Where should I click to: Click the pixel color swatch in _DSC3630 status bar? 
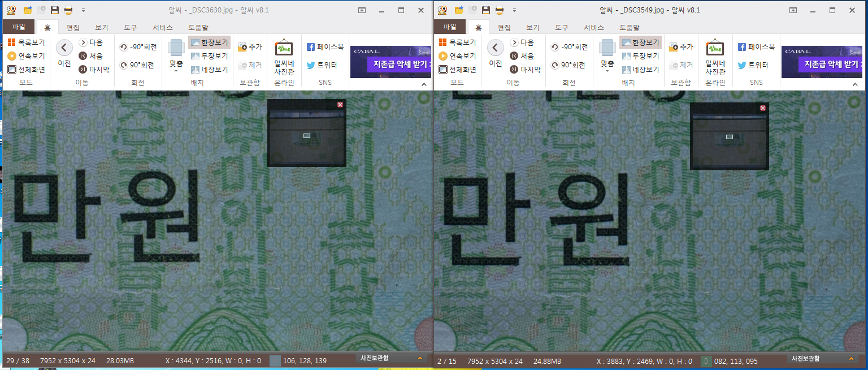(x=275, y=361)
